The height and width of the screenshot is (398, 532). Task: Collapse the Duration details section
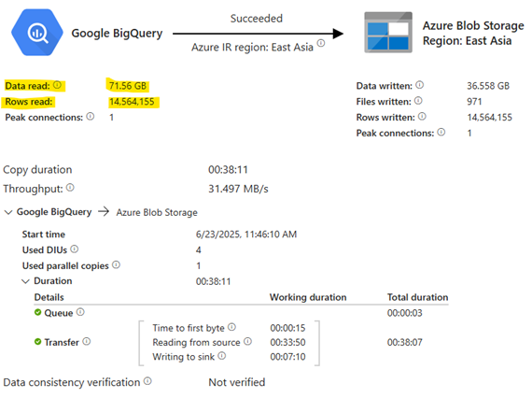[x=25, y=281]
